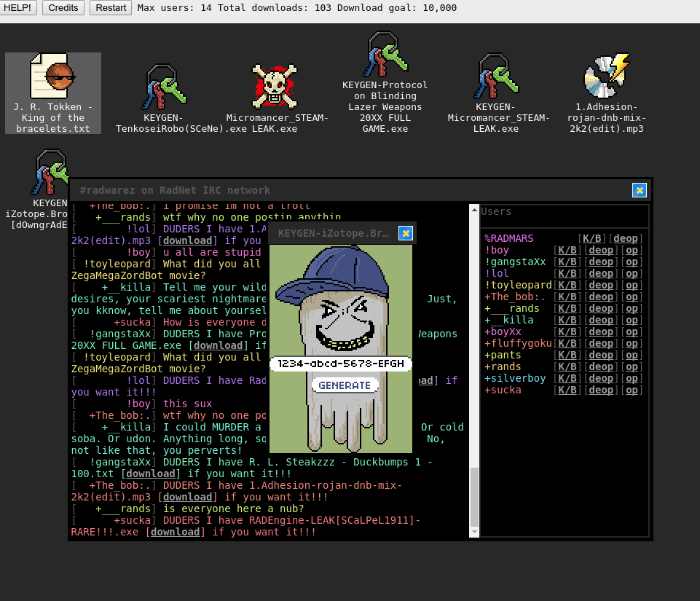Op user +__killa
Image resolution: width=700 pixels, height=601 pixels.
[632, 320]
